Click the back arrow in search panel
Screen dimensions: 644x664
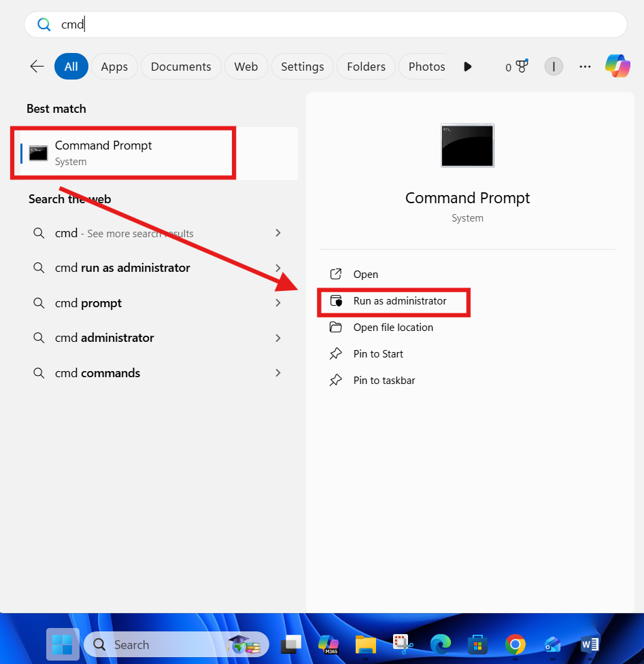tap(37, 67)
